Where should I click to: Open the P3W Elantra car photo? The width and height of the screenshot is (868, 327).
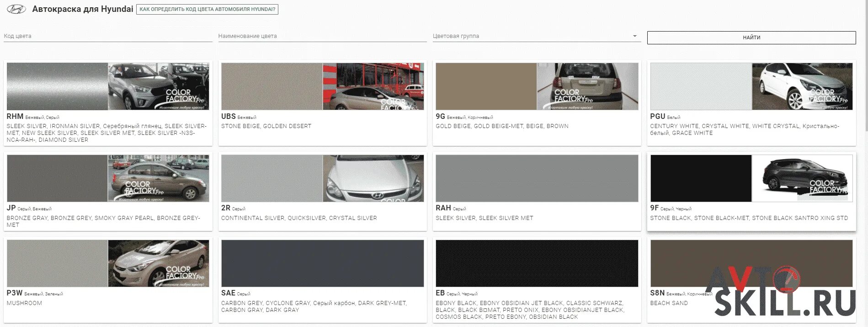159,263
